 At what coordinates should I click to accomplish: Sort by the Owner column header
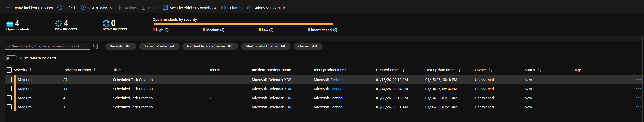480,70
